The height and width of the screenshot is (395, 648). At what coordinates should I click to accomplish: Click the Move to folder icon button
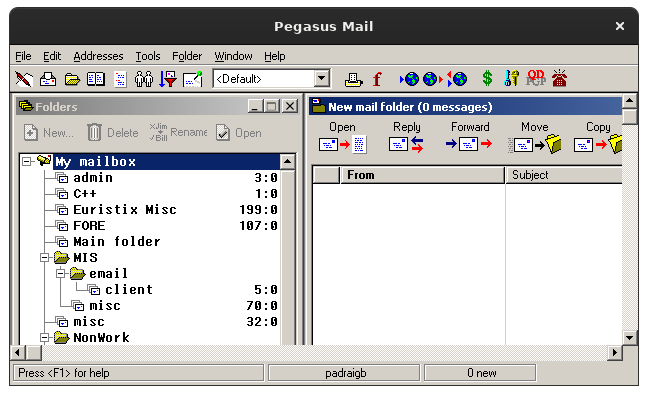(x=535, y=144)
